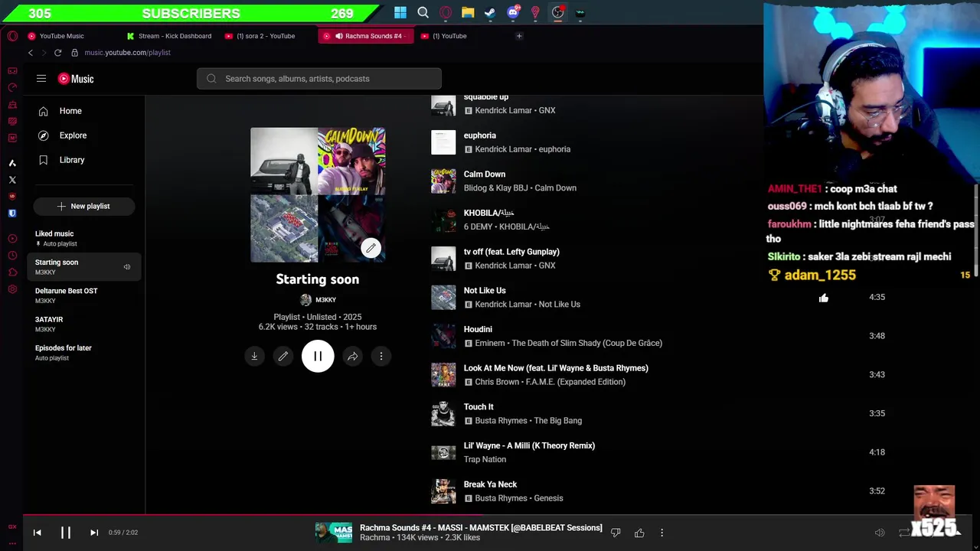
Task: Open X (Twitter) in Opera GX sidebar
Action: [x=12, y=180]
